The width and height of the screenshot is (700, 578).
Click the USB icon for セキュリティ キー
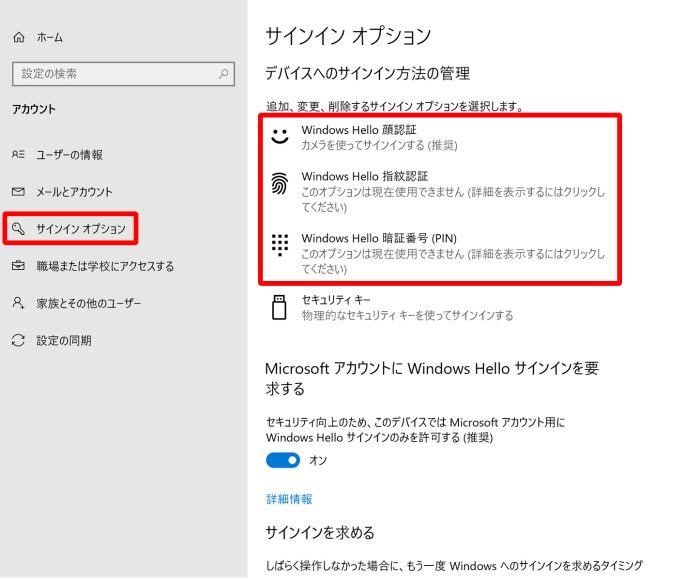(x=280, y=307)
